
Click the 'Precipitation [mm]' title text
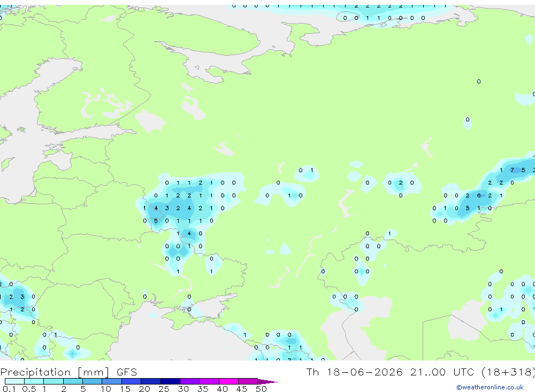[55, 372]
